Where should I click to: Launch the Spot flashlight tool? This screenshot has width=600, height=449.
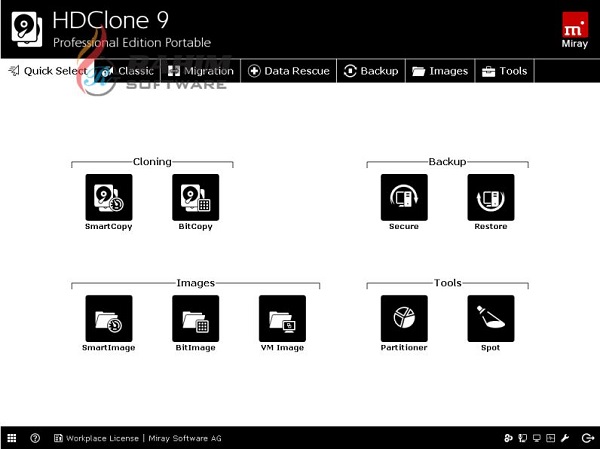[491, 318]
